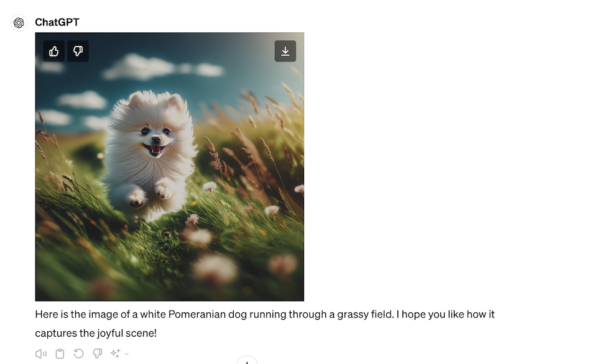Image resolution: width=597 pixels, height=364 pixels.
Task: Click the text 'captures the joyful scene!'
Action: pyautogui.click(x=96, y=333)
